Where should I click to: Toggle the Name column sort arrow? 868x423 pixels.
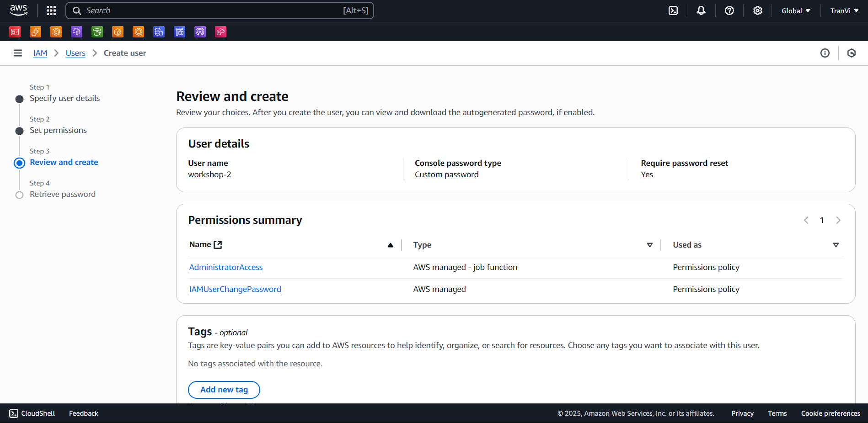coord(391,245)
